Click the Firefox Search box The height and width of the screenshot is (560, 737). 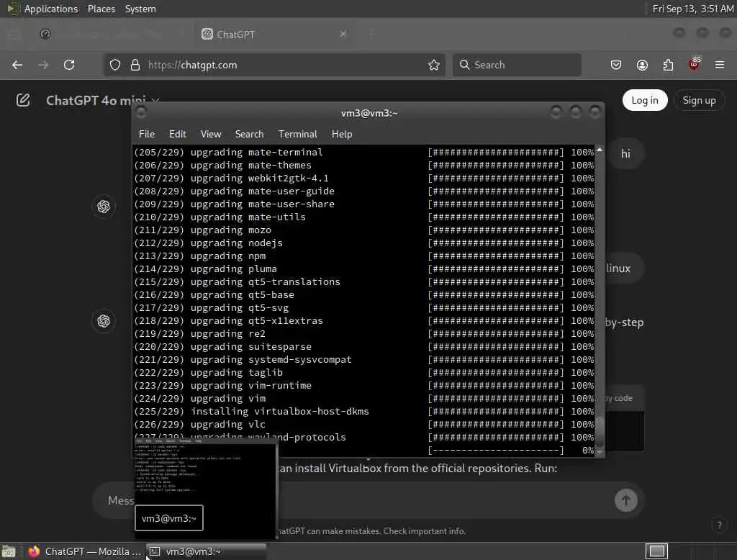point(517,65)
